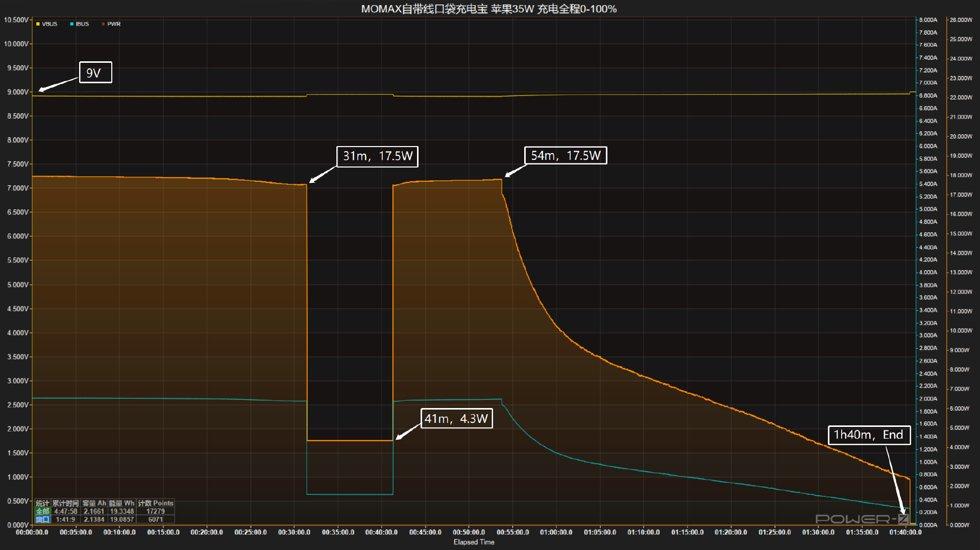Click the 4:47:58 total time cell
Viewport: 980px width, 550px height.
coord(66,511)
